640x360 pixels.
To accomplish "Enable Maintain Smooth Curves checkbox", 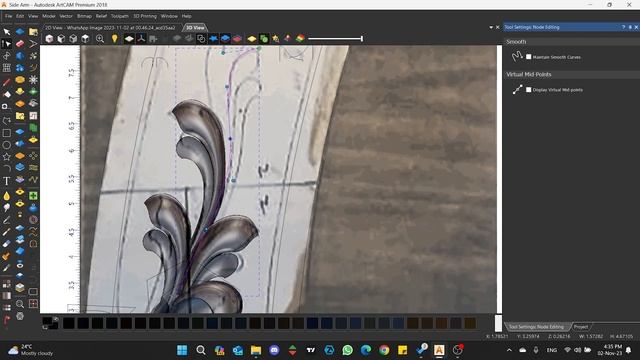I will coord(529,57).
